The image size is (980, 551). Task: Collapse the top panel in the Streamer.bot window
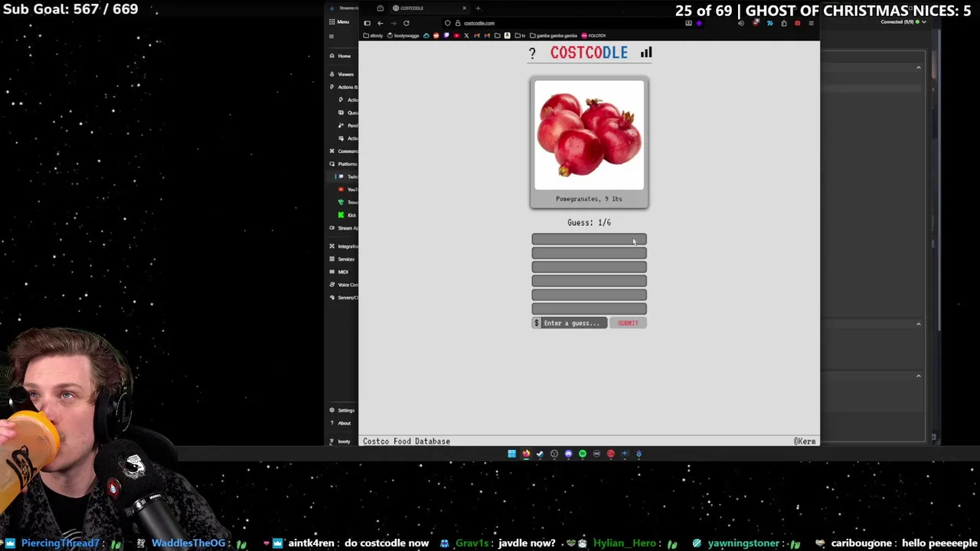919,68
